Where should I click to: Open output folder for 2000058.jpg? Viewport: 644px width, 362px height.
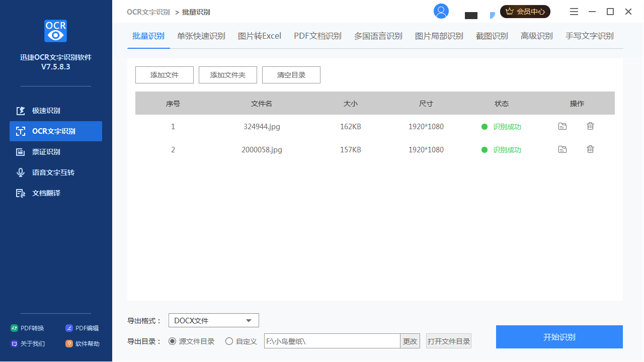click(562, 149)
